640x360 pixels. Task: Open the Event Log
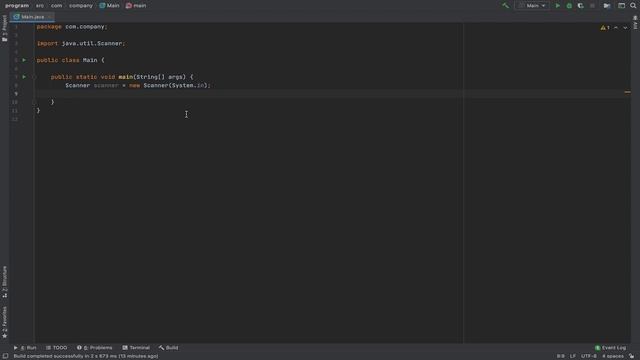point(610,348)
